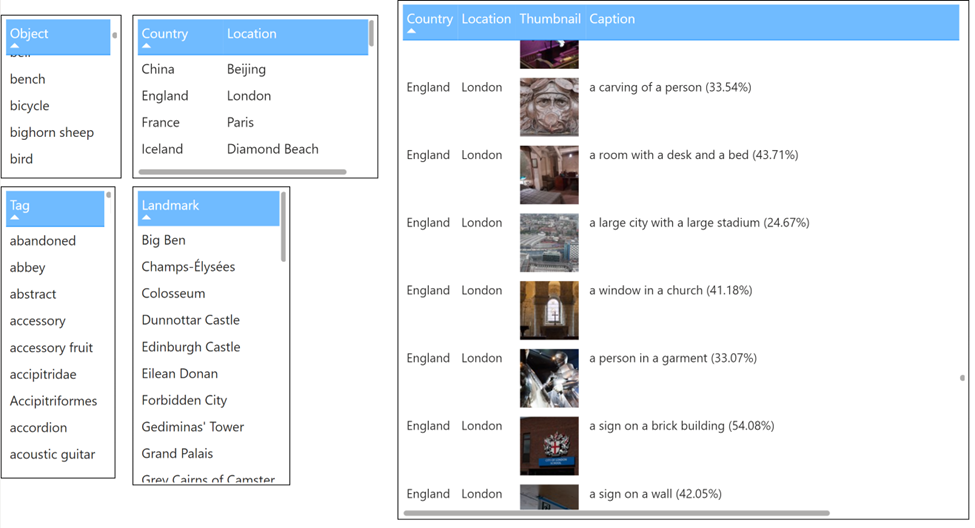
Task: Sort the results table by Caption
Action: pyautogui.click(x=612, y=20)
